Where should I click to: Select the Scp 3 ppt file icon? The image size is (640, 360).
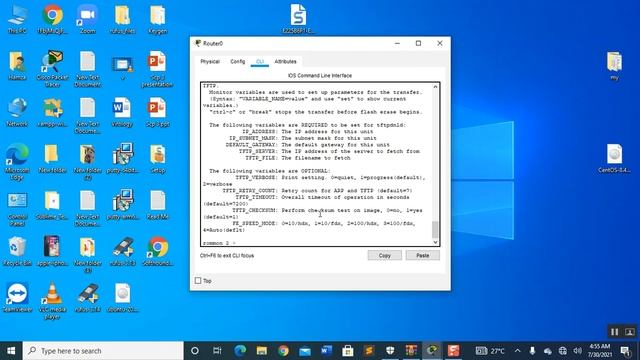pyautogui.click(x=158, y=112)
